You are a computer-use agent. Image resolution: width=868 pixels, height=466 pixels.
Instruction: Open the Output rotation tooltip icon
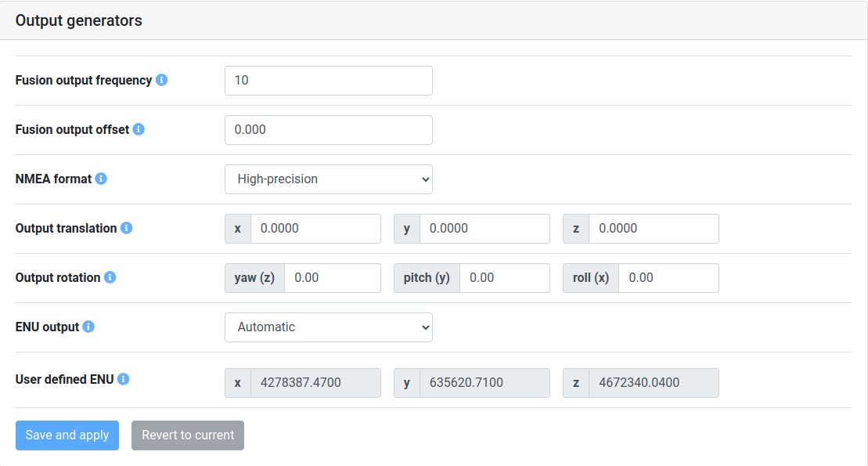click(x=111, y=277)
